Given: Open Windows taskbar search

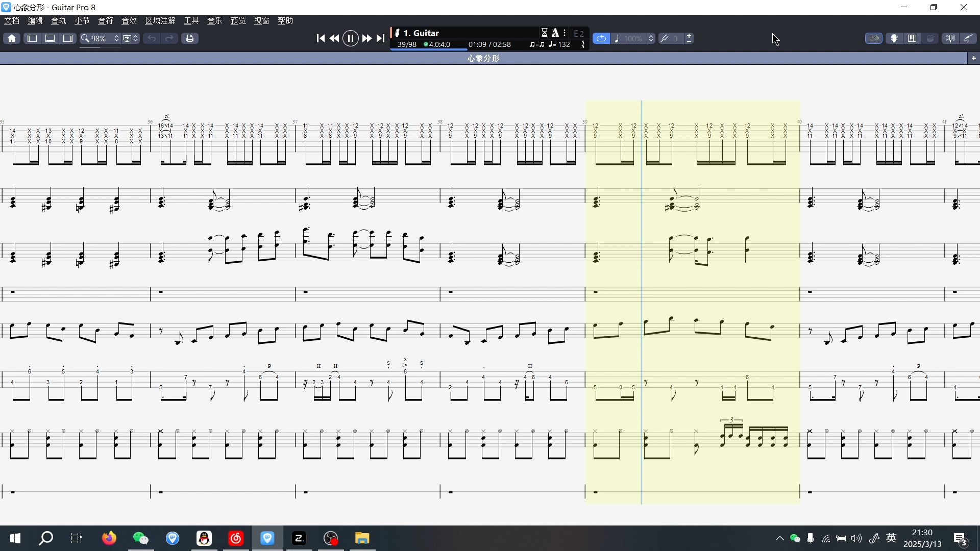Looking at the screenshot, I should coord(46,538).
